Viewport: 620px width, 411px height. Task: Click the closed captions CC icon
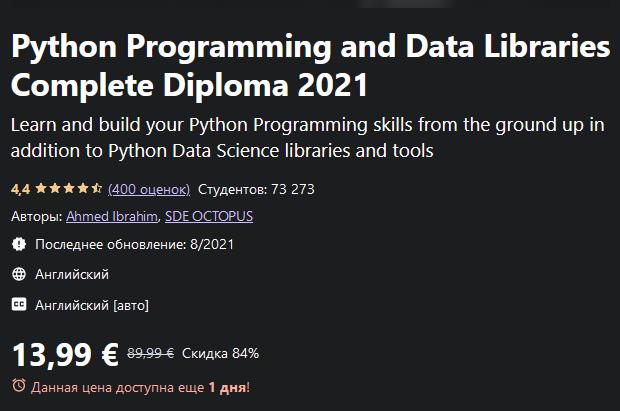coord(18,305)
